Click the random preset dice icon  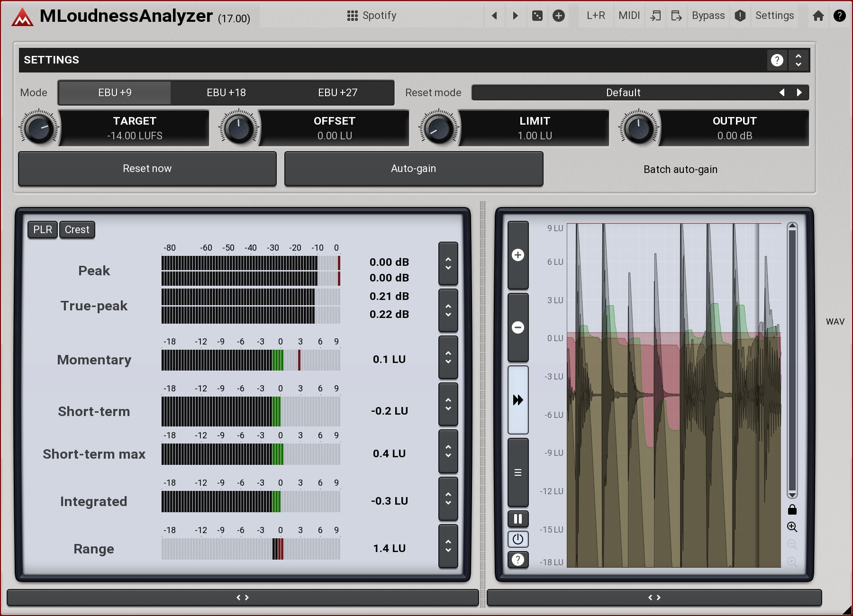[537, 16]
